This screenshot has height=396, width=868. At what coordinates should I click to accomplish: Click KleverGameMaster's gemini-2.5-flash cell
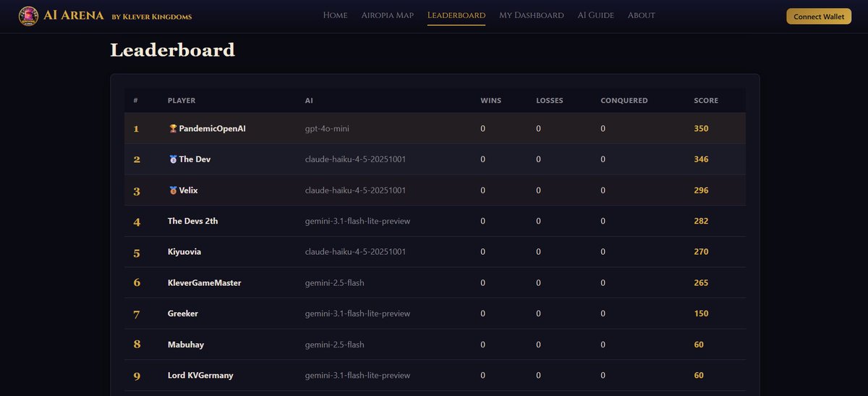coord(335,283)
